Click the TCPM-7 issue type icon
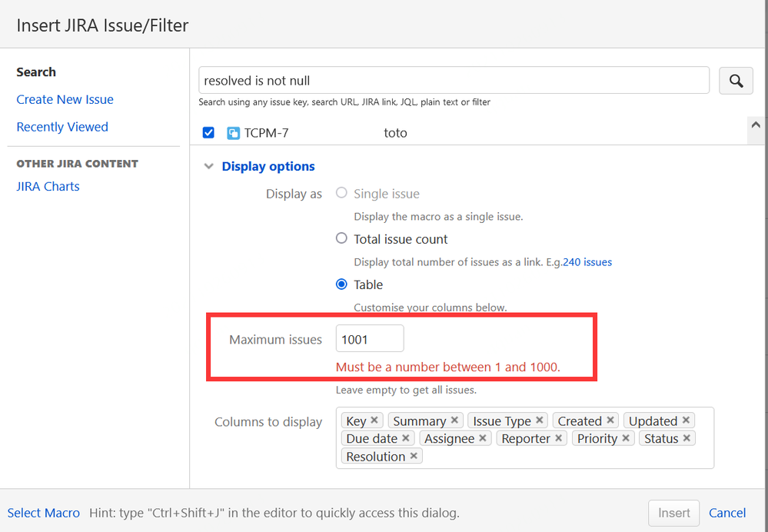This screenshot has height=532, width=768. 233,133
